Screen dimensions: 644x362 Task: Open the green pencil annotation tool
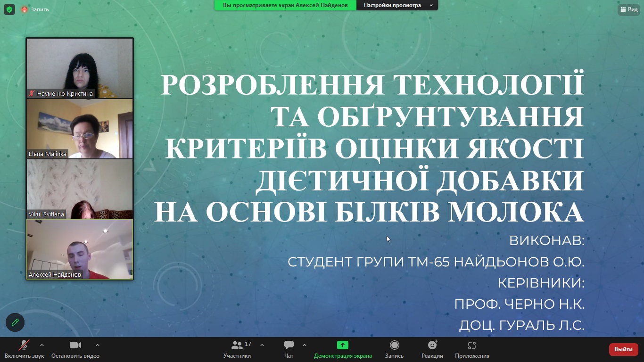point(15,322)
